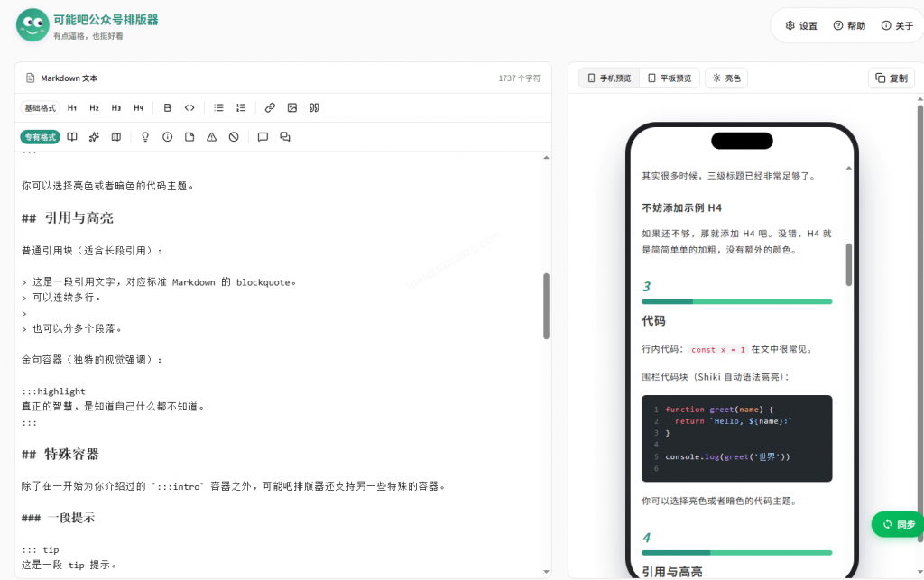This screenshot has height=580, width=924.
Task: Click the phone preview scrollbar thumb
Action: coord(848,265)
